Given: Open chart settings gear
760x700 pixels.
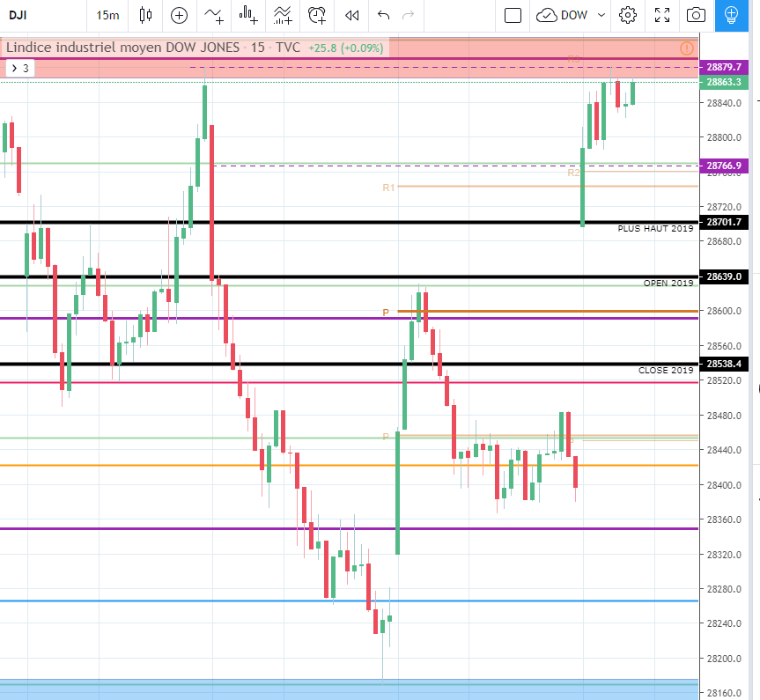Looking at the screenshot, I should [628, 15].
